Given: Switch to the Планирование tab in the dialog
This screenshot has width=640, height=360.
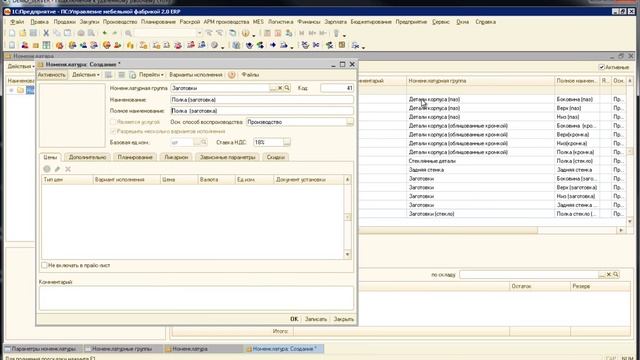Looking at the screenshot, I should pos(135,157).
